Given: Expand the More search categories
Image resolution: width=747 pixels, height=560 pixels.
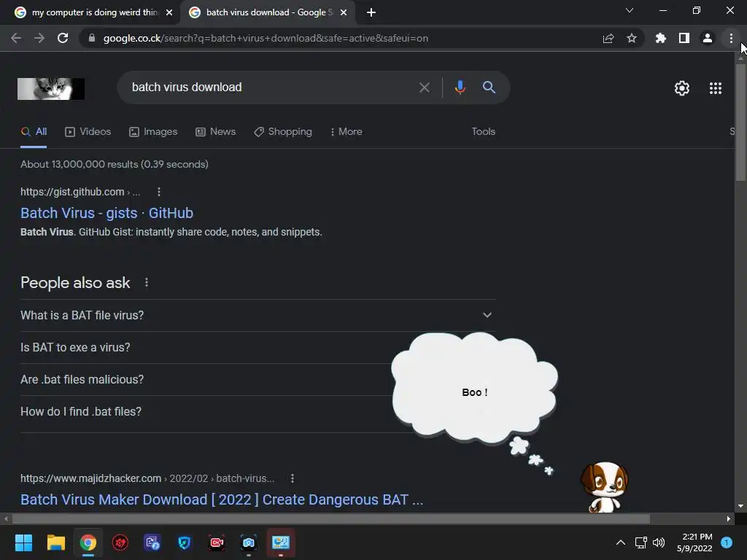Looking at the screenshot, I should [x=347, y=132].
